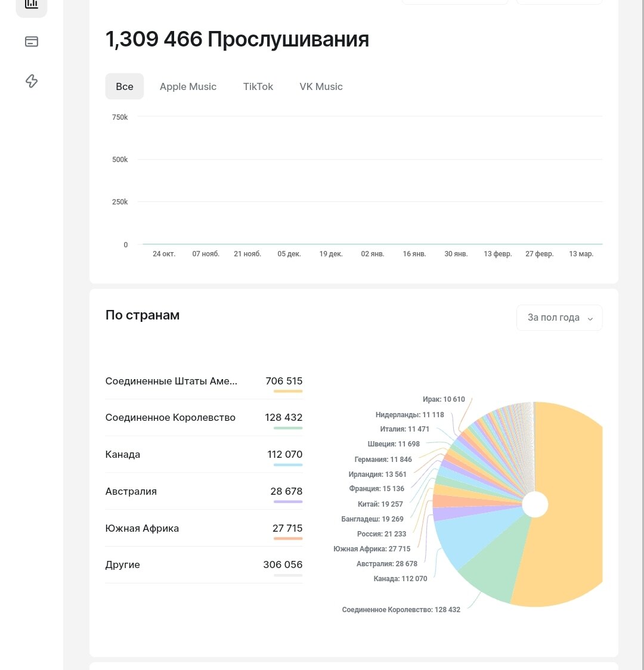Select the Другие row
The image size is (644, 670).
tap(204, 565)
